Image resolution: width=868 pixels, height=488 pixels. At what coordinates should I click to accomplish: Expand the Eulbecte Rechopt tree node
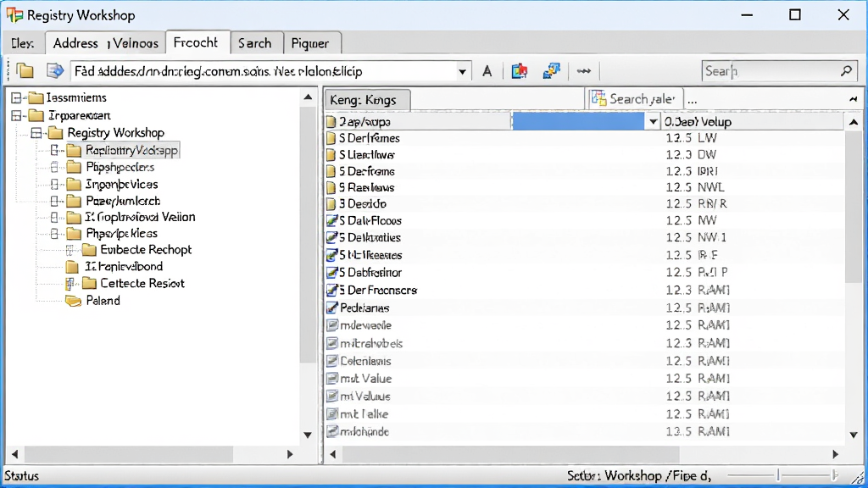70,250
